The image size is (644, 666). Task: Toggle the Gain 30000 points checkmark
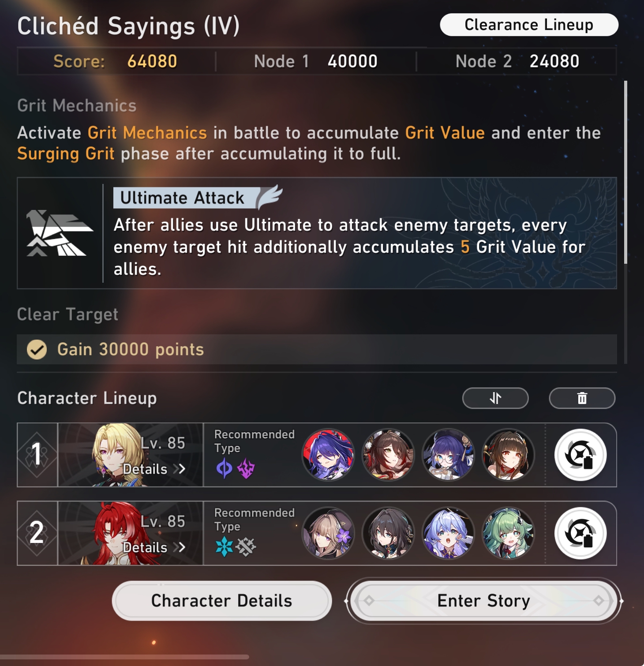(37, 350)
